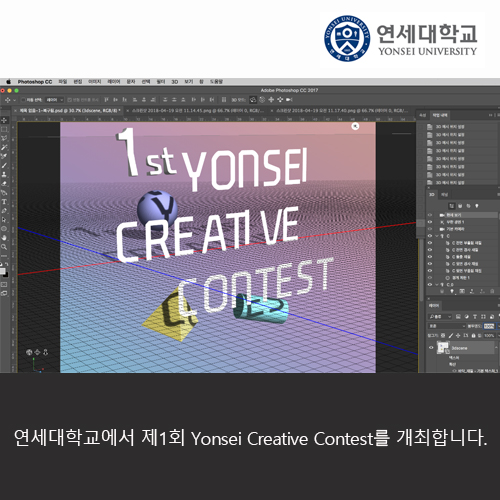Click the foreground color swatch
Screen dimensions: 500x500
coord(2,271)
